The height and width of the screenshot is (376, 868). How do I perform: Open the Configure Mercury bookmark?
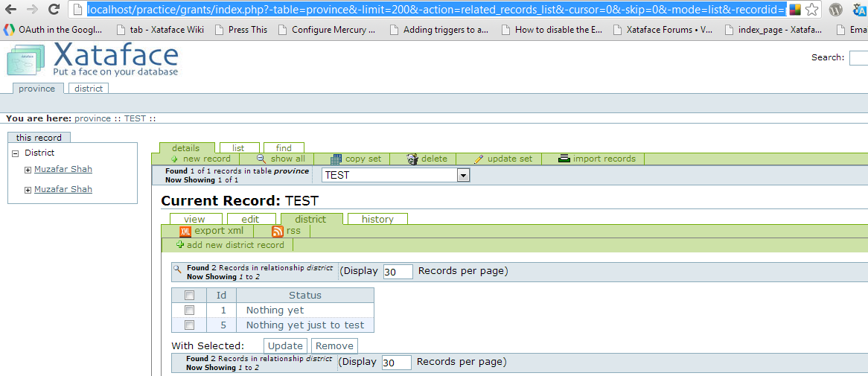(x=327, y=30)
